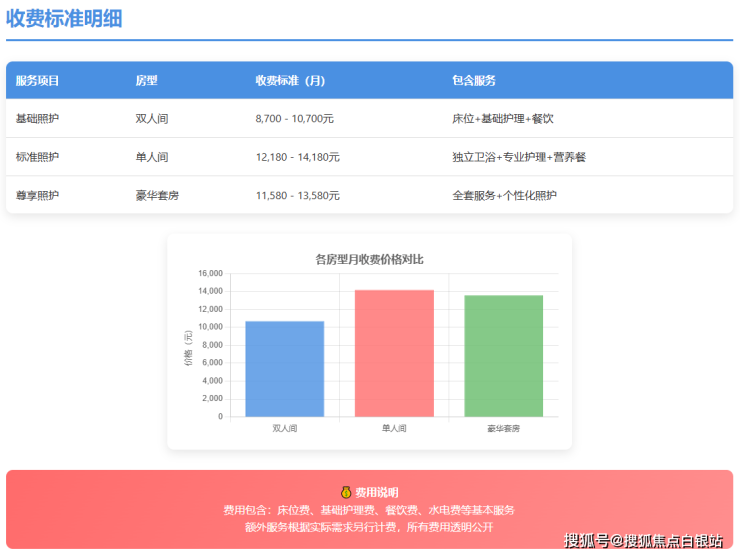Viewport: 740px width, 557px height.
Task: Click the 房型 column header
Action: point(147,80)
